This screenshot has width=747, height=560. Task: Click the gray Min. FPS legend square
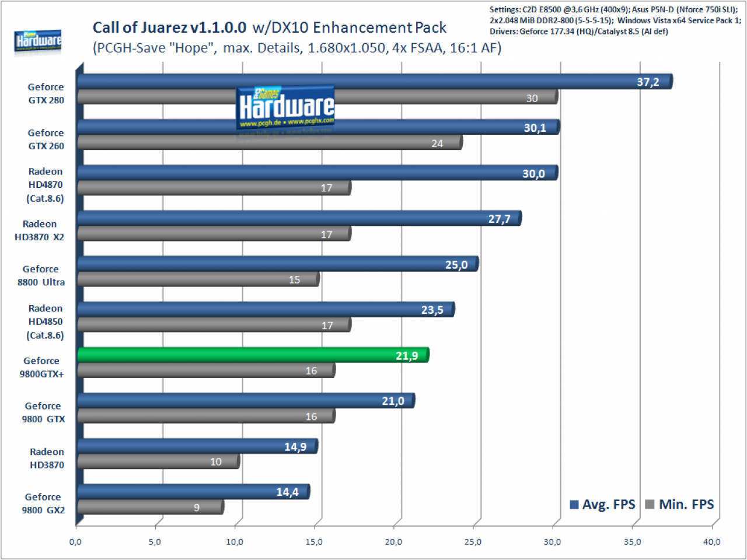click(x=650, y=505)
